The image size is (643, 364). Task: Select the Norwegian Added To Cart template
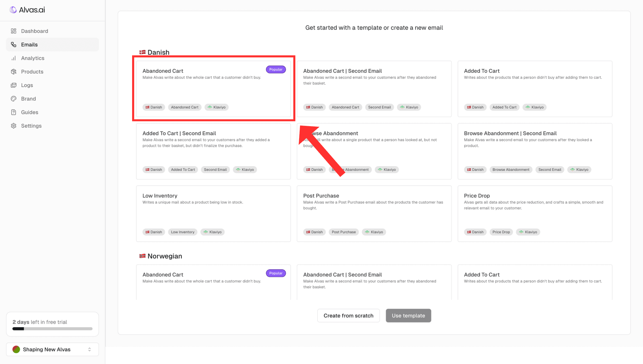(535, 282)
